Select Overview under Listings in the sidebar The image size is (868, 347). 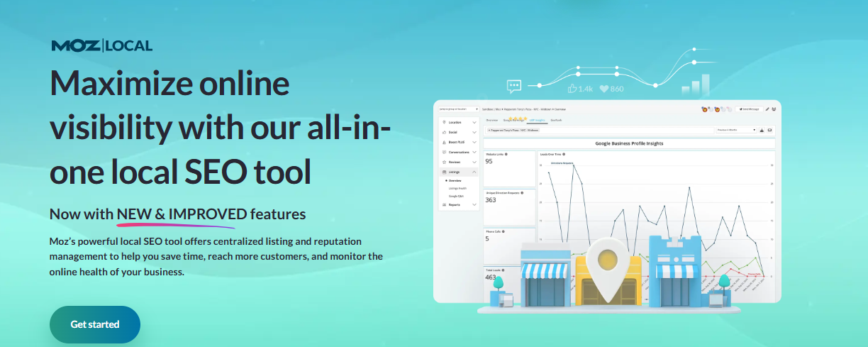tap(454, 180)
